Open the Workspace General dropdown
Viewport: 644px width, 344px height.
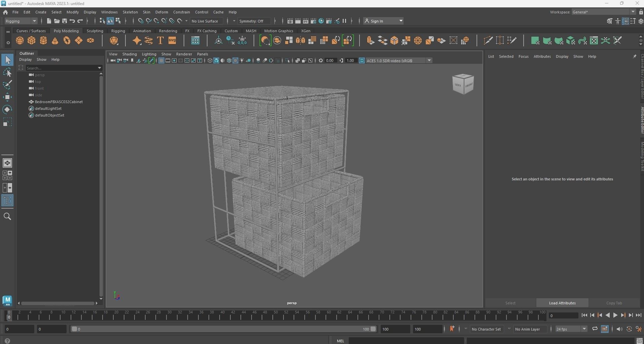pos(604,12)
